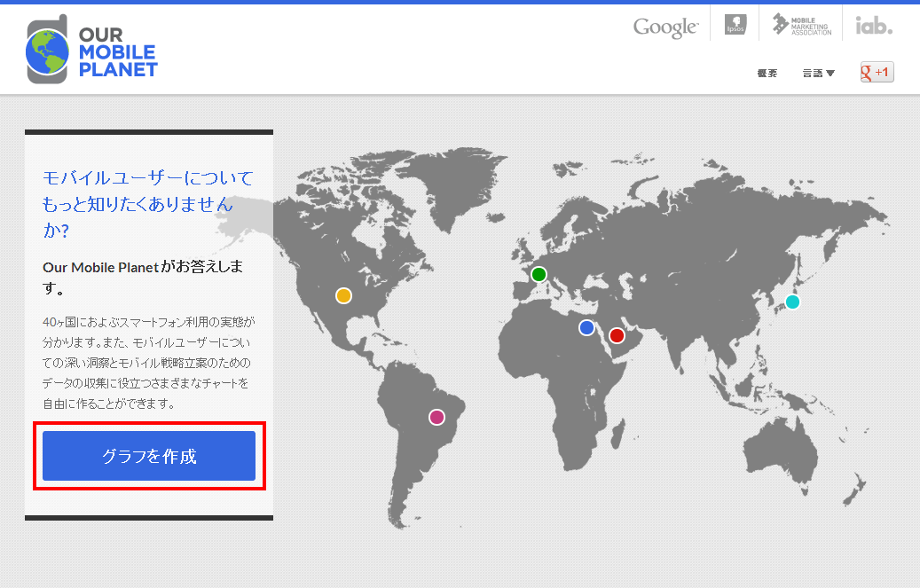Expand the 言語 language dropdown

pos(818,74)
